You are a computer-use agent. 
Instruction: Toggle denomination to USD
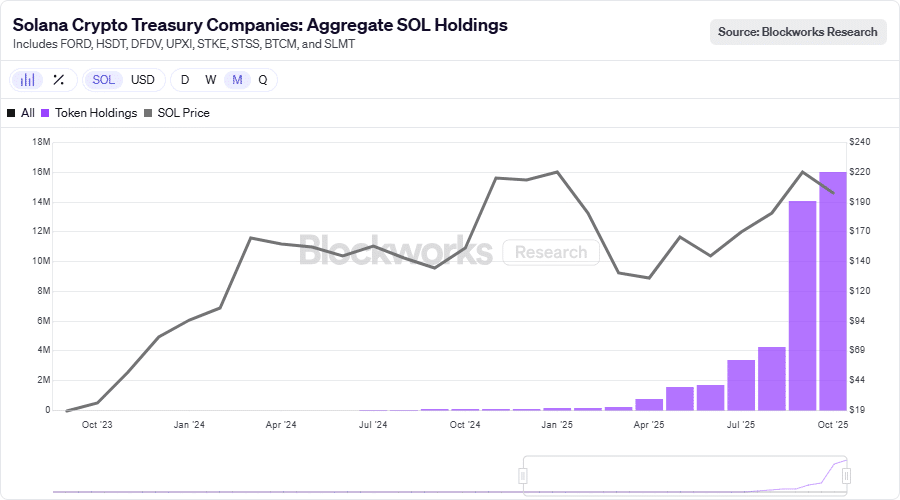[143, 80]
